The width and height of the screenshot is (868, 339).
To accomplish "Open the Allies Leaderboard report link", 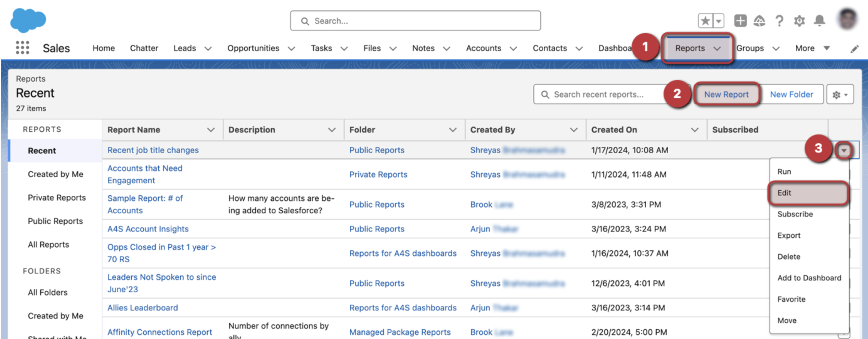I will pyautogui.click(x=142, y=307).
